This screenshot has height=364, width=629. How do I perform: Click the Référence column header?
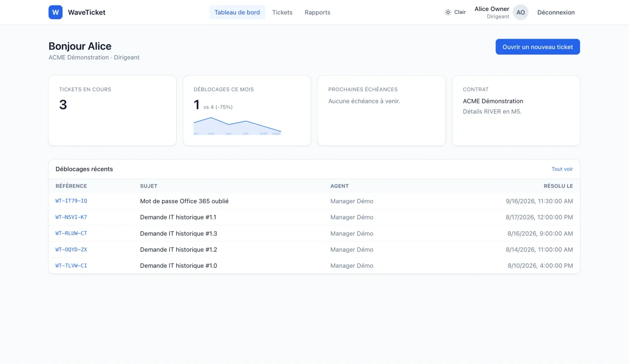71,186
